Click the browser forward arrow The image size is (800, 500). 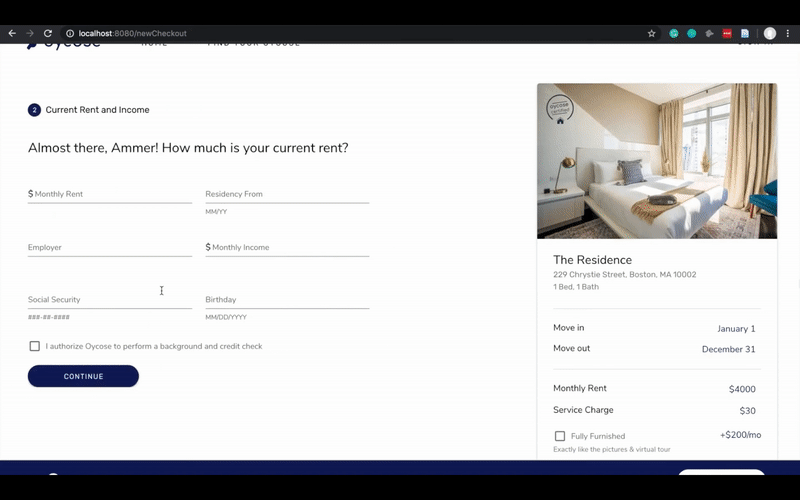pos(30,33)
